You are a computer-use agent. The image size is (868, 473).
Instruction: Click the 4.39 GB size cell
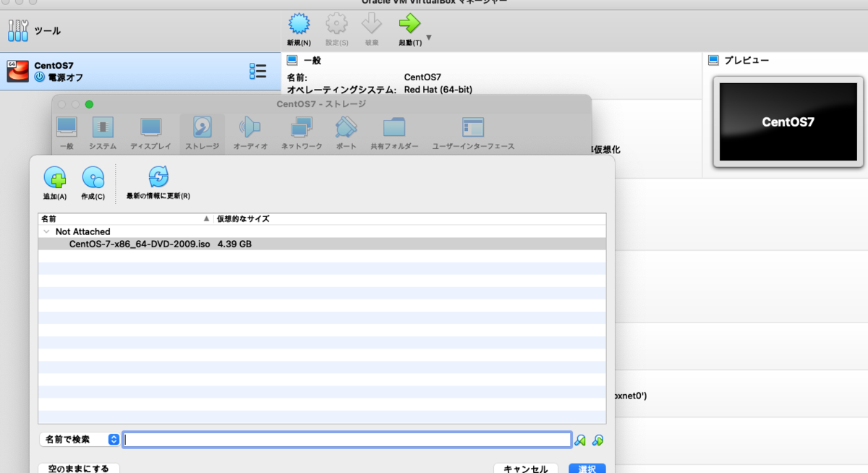click(234, 244)
